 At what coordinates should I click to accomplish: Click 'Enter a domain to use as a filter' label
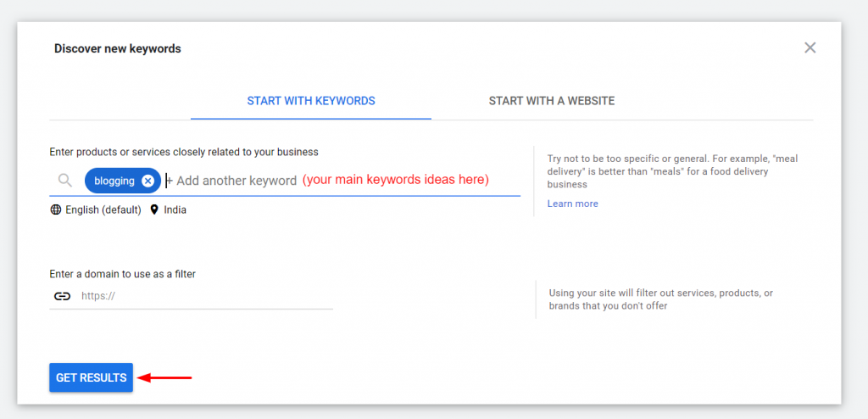click(x=122, y=274)
